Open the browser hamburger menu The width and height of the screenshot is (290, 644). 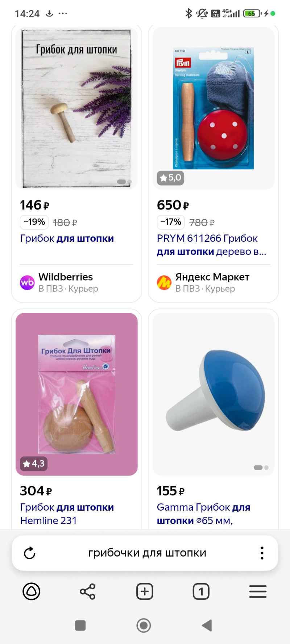pos(258,591)
